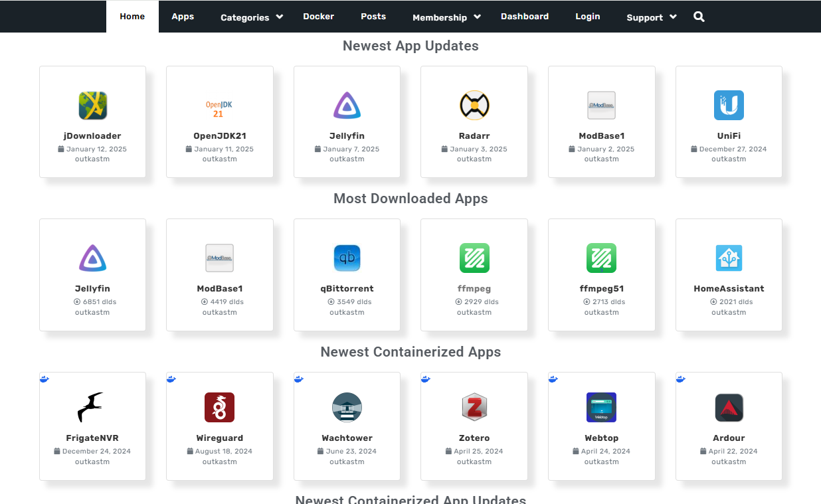Expand the Categories dropdown menu
Screen dimensions: 821x504
(252, 17)
